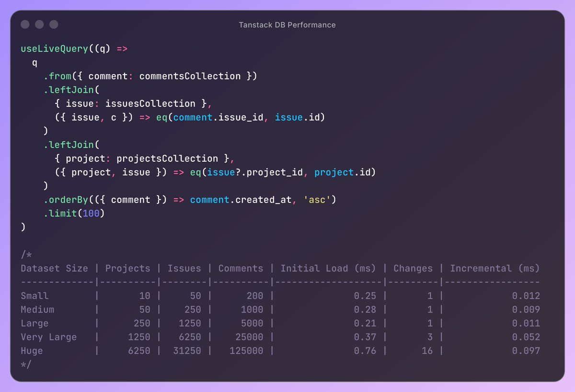Click the "Huge" row label
575x392 pixels.
(32, 351)
